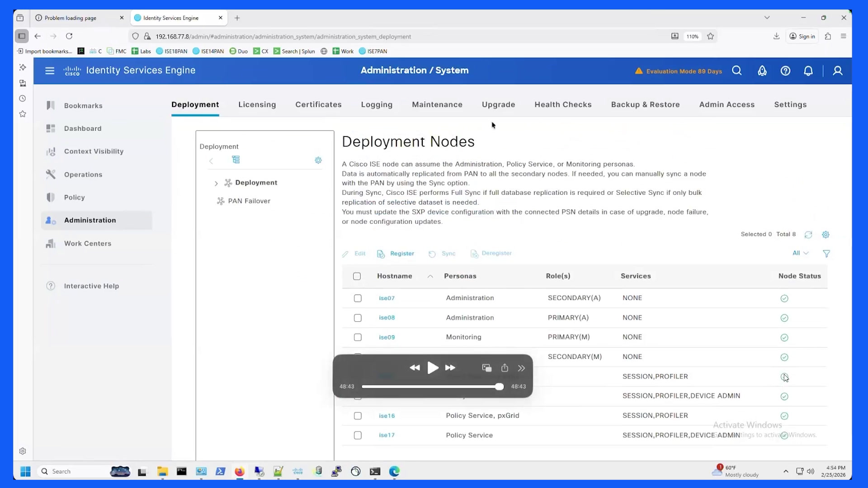This screenshot has width=868, height=488.
Task: Open the Backup & Restore tab
Action: (x=645, y=104)
